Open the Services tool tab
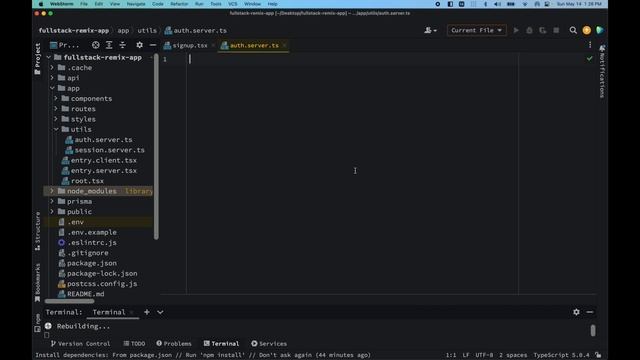The height and width of the screenshot is (360, 640). pyautogui.click(x=269, y=344)
